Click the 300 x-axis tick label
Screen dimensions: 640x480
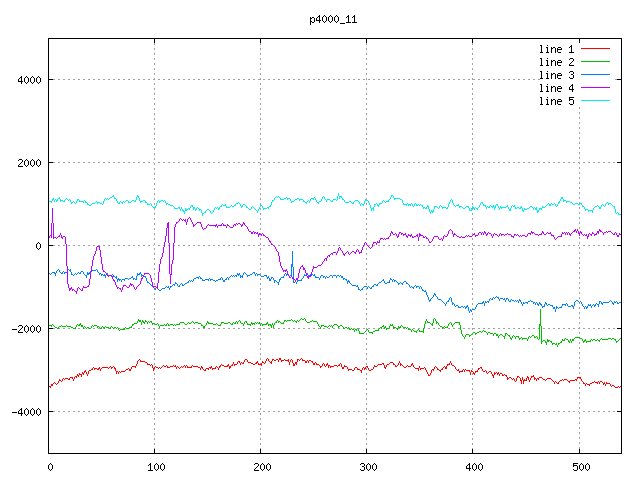(367, 466)
